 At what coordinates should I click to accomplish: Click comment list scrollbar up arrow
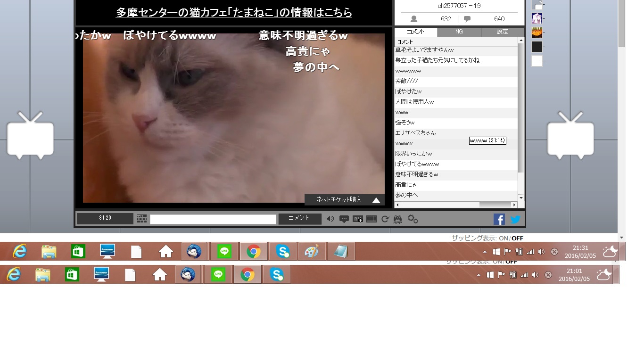(x=521, y=41)
